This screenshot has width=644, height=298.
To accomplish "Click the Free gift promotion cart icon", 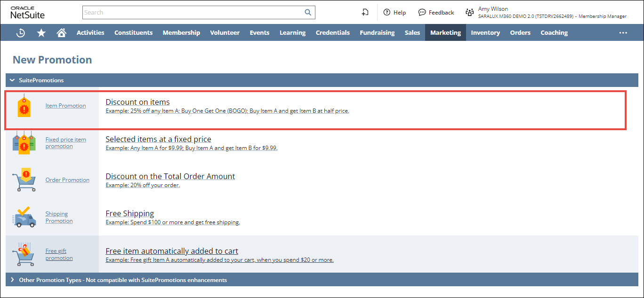I will pos(24,254).
